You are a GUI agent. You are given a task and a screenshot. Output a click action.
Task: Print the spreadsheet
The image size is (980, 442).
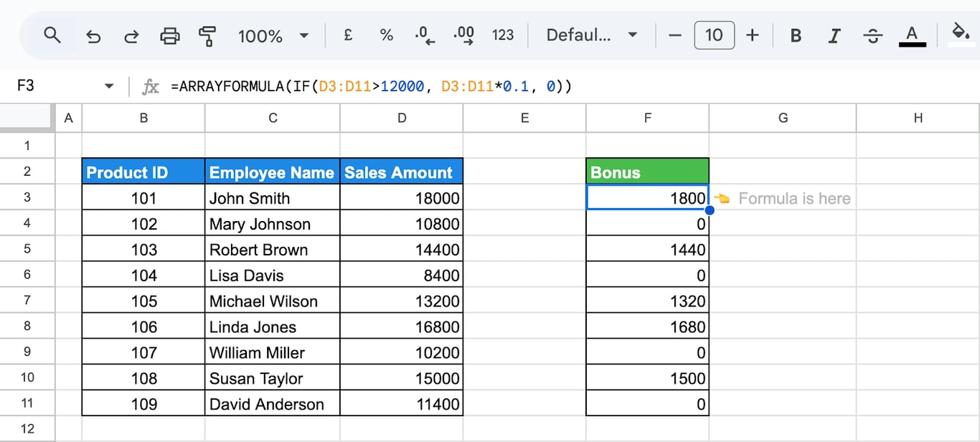click(x=170, y=35)
